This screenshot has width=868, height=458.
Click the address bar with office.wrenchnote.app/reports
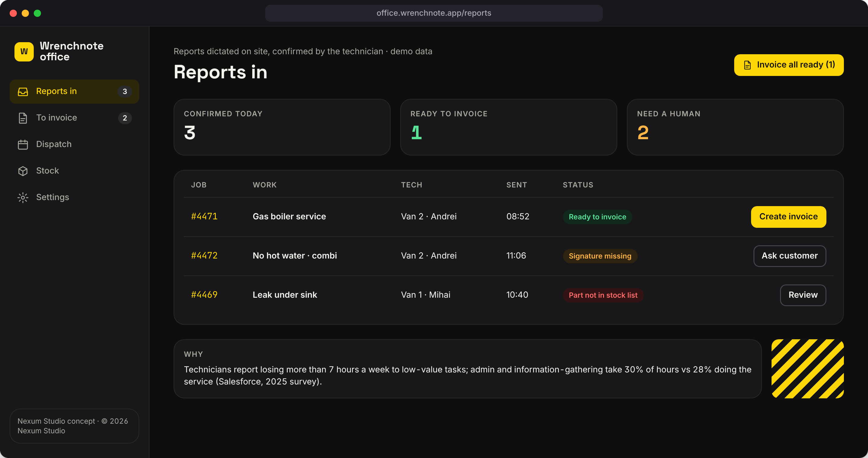434,13
